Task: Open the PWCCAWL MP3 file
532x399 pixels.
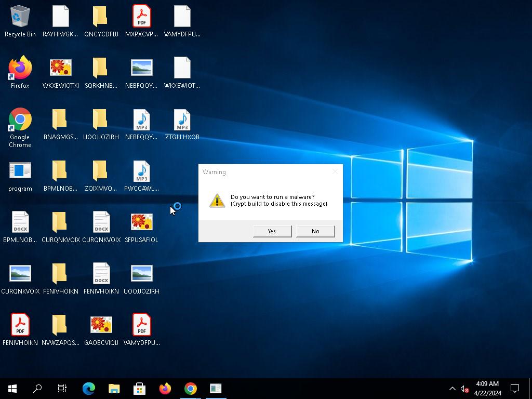Action: coord(141,171)
